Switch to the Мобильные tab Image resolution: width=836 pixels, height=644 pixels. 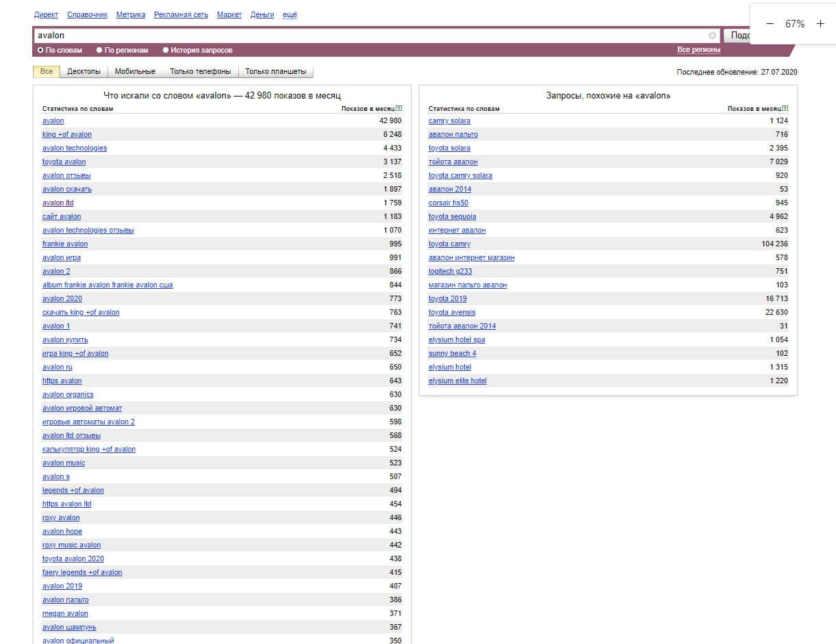[135, 71]
